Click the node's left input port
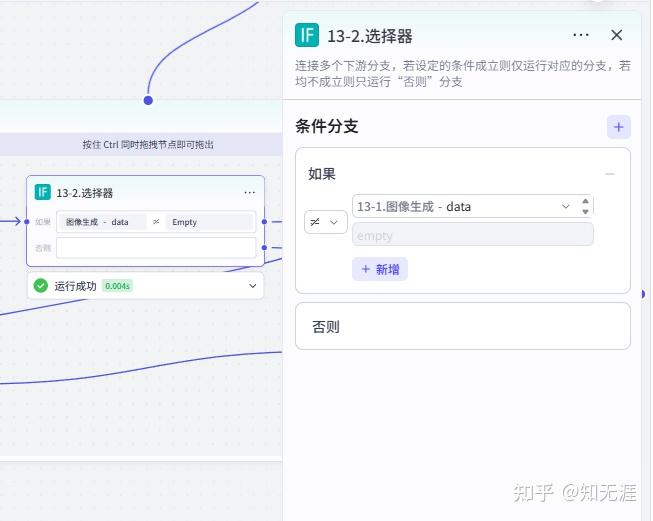The image size is (653, 521). 27,222
